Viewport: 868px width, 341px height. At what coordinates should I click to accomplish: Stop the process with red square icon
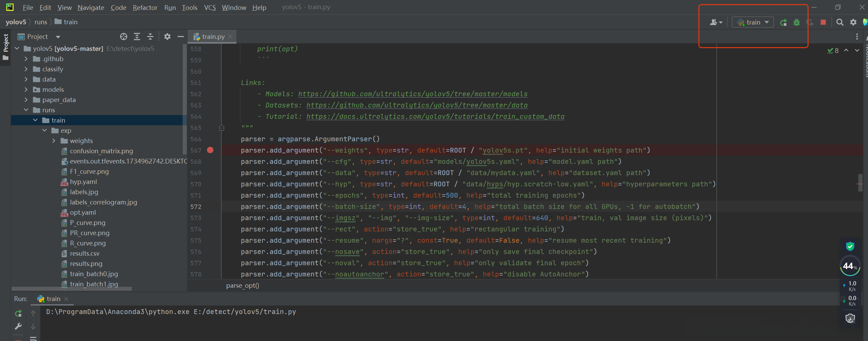[x=823, y=23]
